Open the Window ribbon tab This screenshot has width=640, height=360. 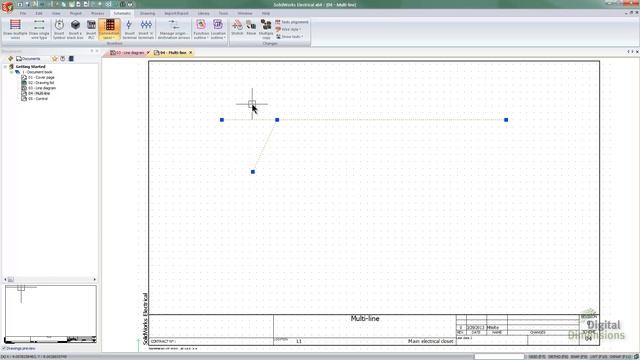(x=244, y=13)
